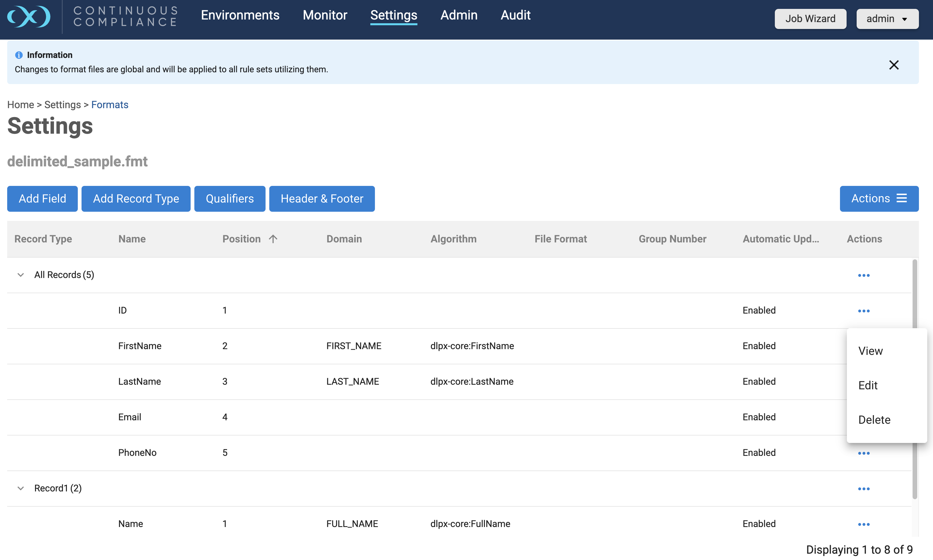Open the admin user dropdown

click(887, 19)
